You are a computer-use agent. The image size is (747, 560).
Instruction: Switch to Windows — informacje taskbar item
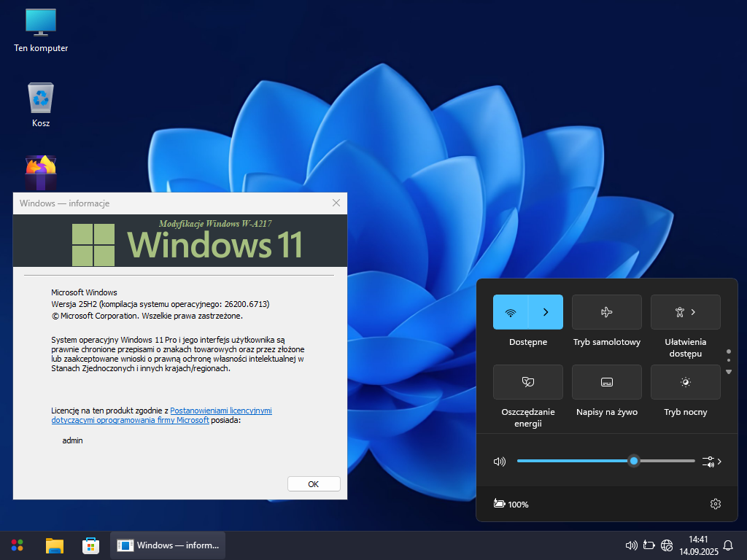coord(168,545)
